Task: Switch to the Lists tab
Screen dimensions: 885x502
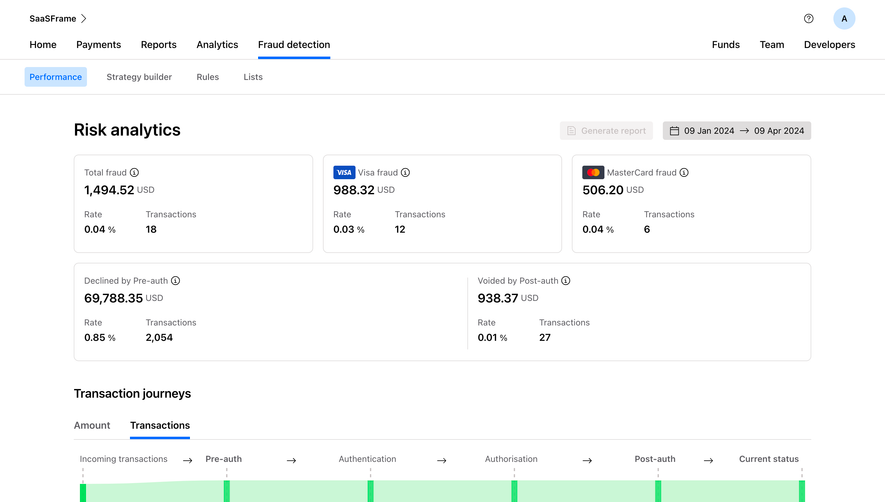Action: pyautogui.click(x=253, y=77)
